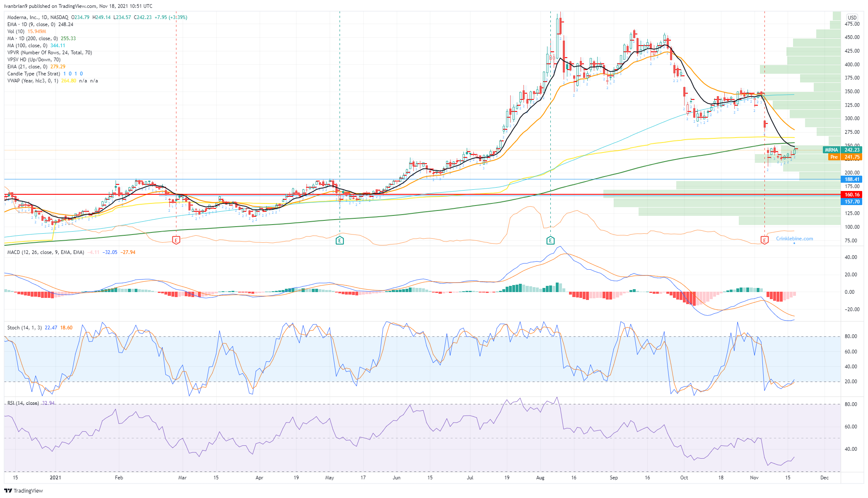Screen dimensions: 868x498
Task: Click the 300.00 price axis label
Action: click(x=852, y=118)
